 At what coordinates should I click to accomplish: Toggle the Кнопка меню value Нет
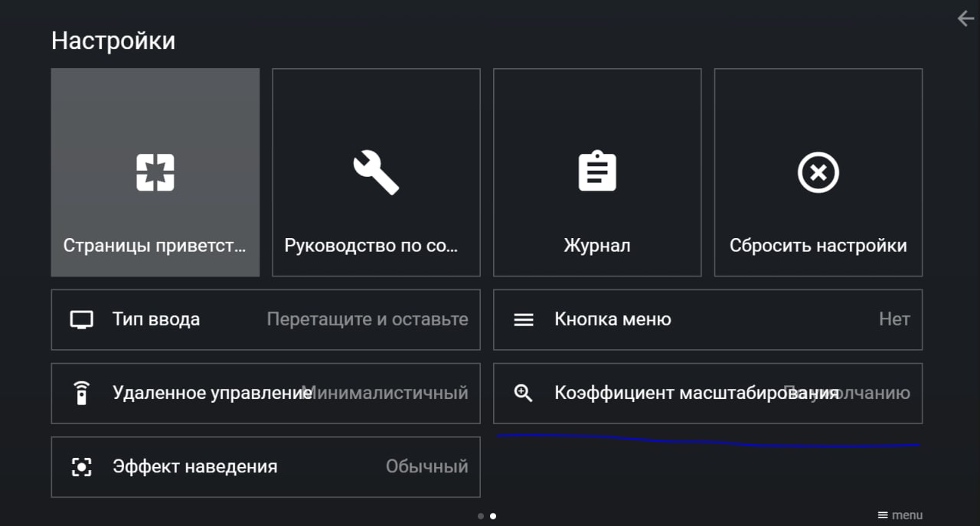point(893,319)
